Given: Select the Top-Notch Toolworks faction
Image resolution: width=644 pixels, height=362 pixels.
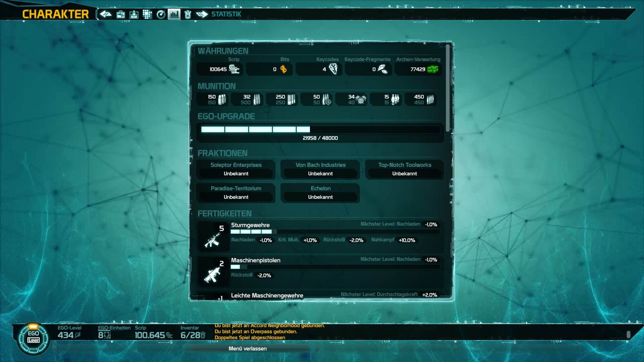Looking at the screenshot, I should [405, 169].
